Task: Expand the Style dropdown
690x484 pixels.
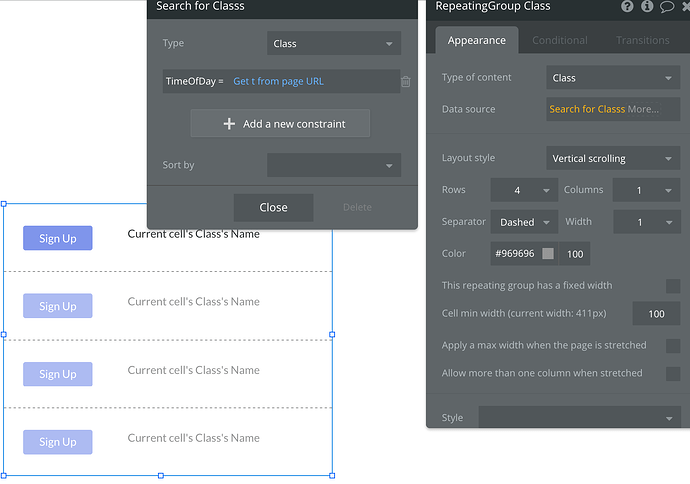Action: 579,417
